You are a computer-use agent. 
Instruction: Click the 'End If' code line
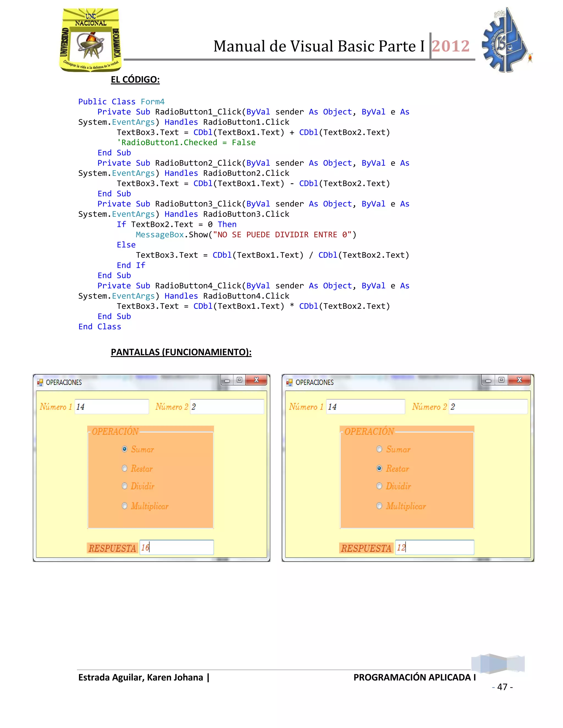(x=131, y=265)
